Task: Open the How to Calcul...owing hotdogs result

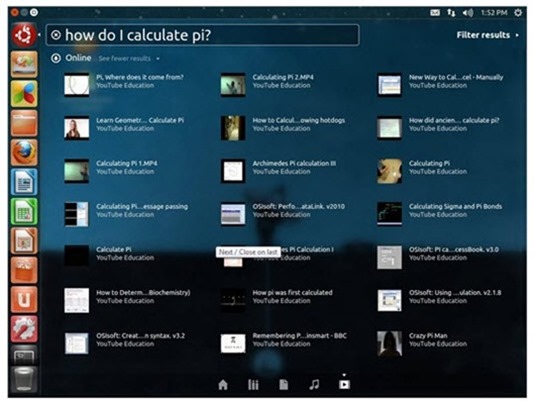Action: point(283,127)
